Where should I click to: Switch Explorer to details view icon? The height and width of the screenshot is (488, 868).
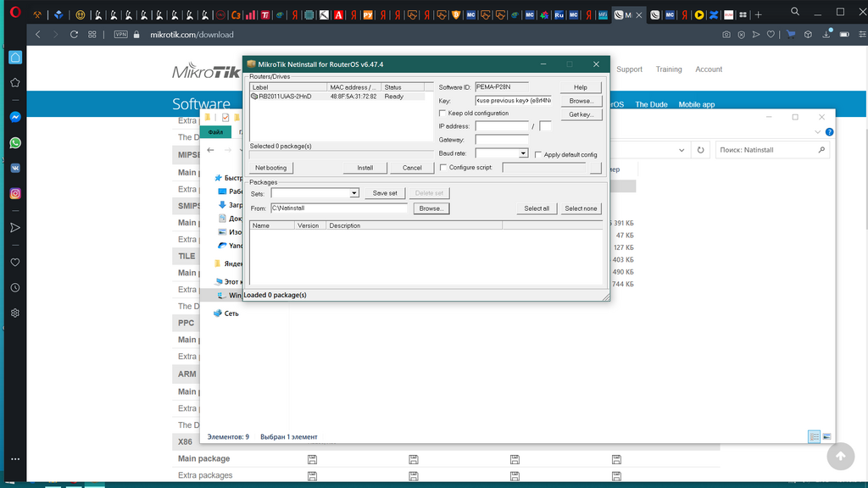(814, 436)
